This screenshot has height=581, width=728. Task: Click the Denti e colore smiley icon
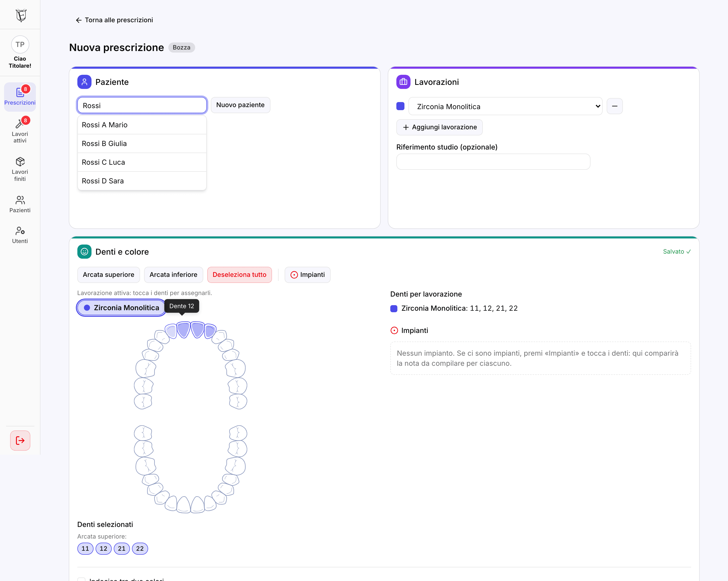tap(84, 251)
